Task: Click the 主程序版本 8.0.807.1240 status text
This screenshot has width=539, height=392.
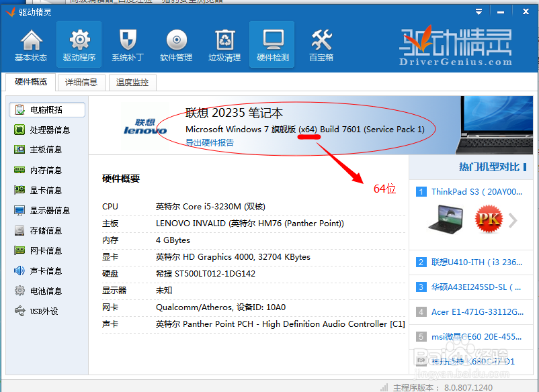Action: point(443,388)
